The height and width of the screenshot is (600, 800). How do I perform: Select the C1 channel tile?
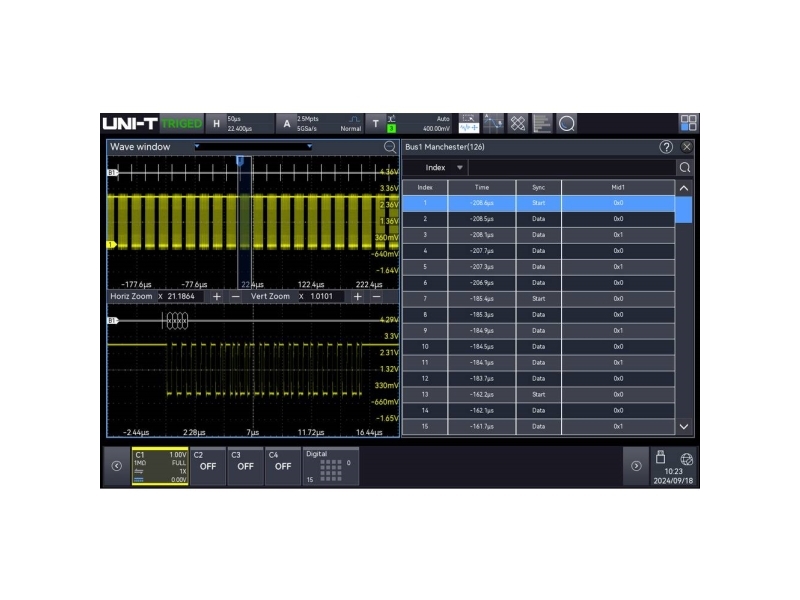coord(160,466)
